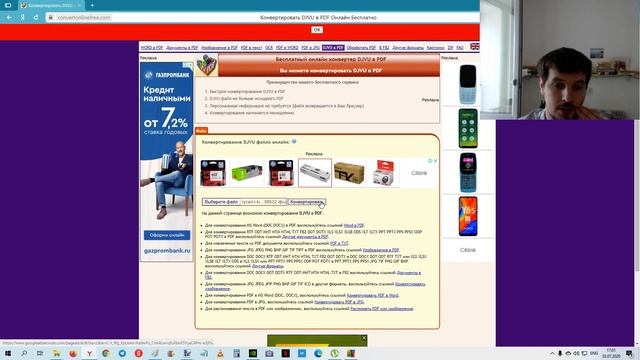Switch language with the UK flag icon
The image size is (640, 360).
[x=475, y=47]
